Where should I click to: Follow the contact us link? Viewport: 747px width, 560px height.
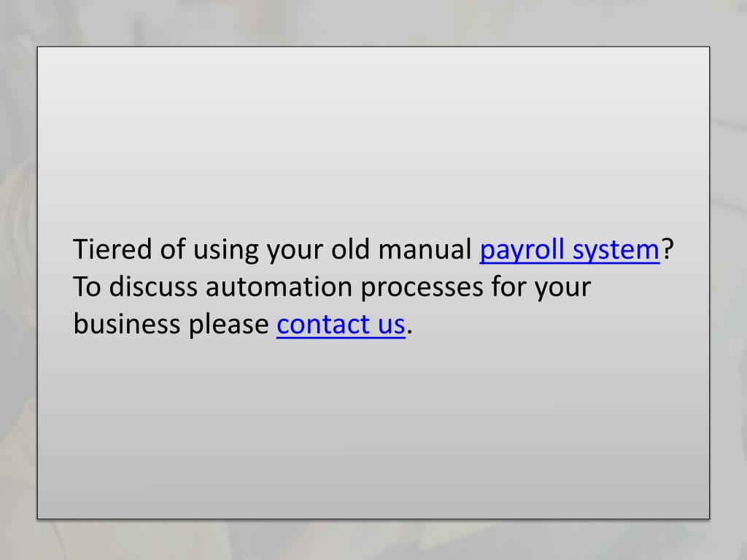tap(341, 324)
